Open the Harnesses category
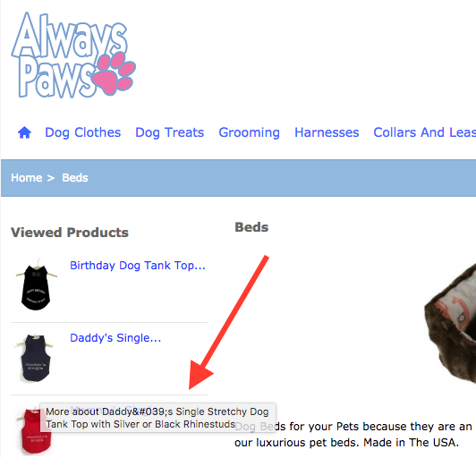 coord(327,132)
